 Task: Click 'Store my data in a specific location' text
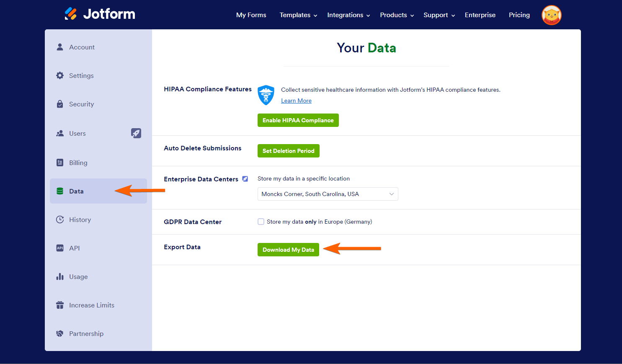pos(304,178)
